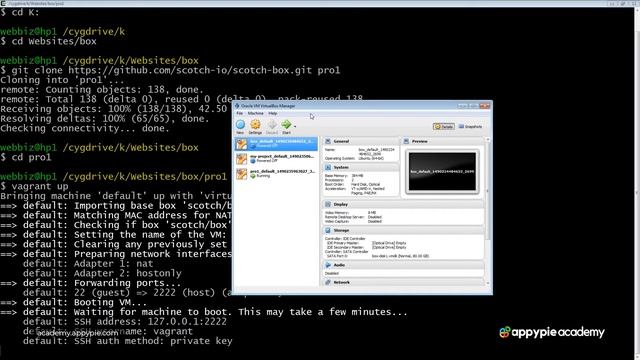Click 'SSH address: 127.0.0.1:2222' text in terminal
Screen dimensions: 640x360
point(150,322)
